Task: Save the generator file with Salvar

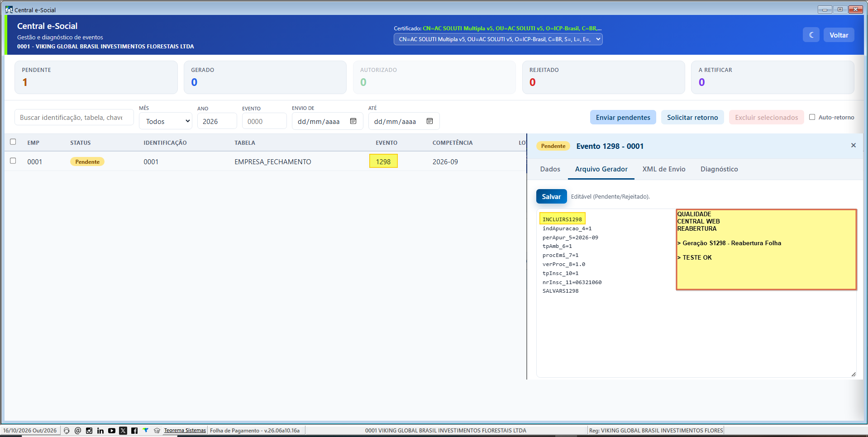Action: coord(551,196)
